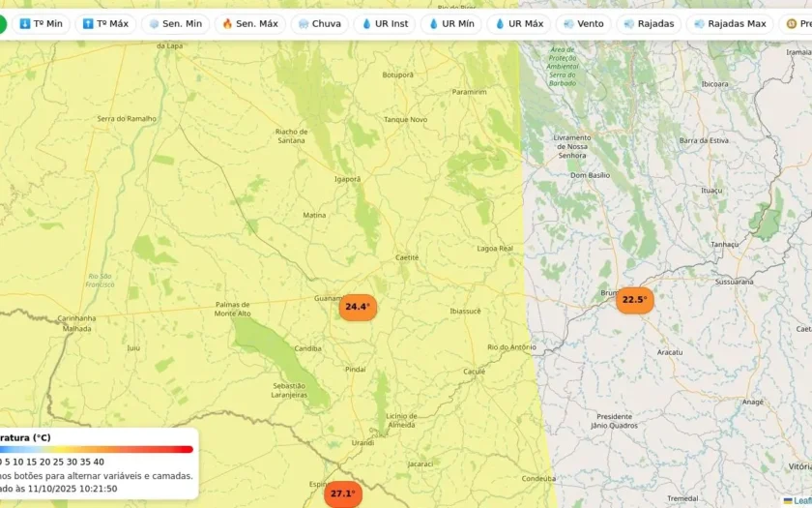Show UR Inst humidity layer
The width and height of the screenshot is (812, 508).
[385, 24]
